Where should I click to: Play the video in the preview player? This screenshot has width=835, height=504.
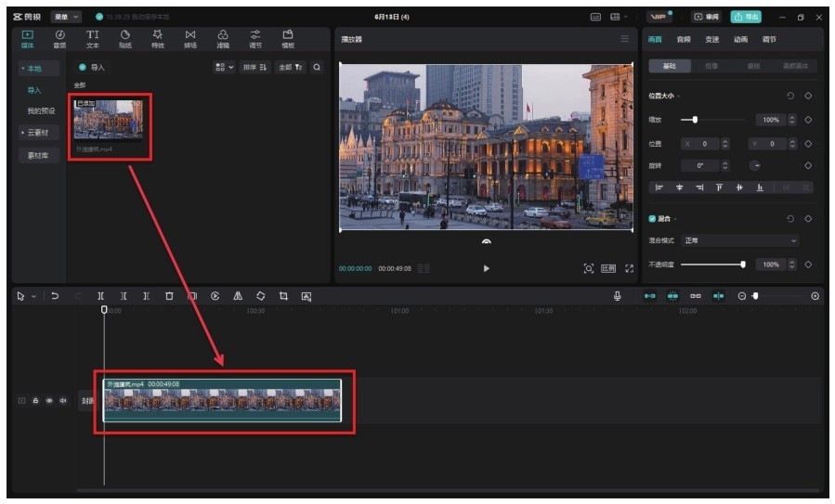(486, 268)
